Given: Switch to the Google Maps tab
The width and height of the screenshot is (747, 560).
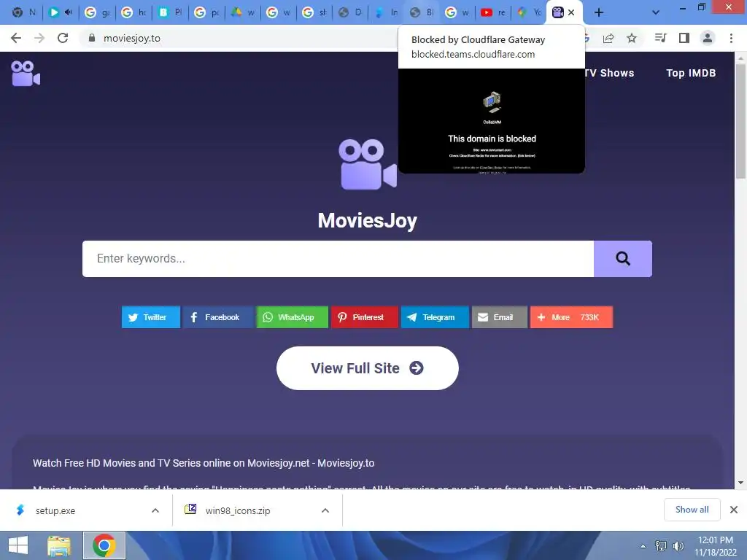Looking at the screenshot, I should [529, 12].
